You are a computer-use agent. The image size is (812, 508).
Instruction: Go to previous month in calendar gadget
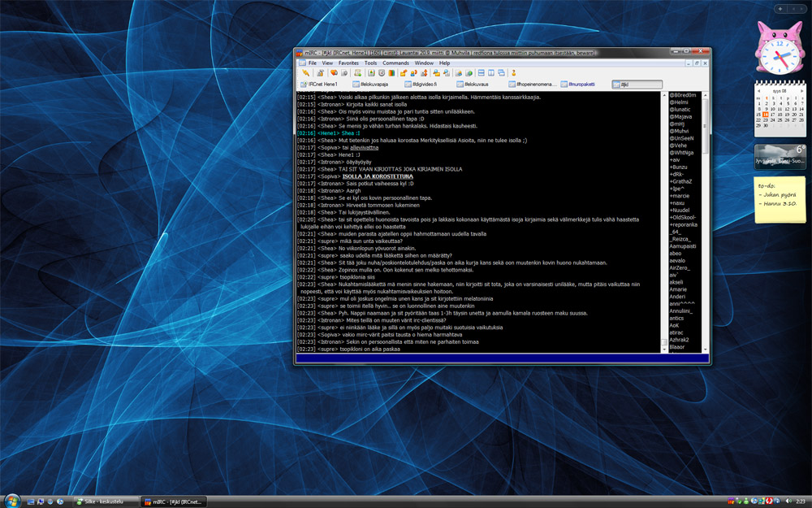tap(758, 92)
